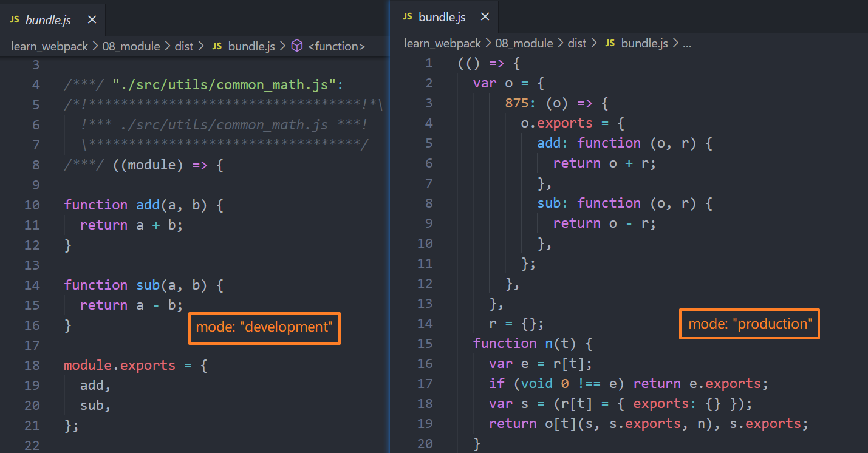The width and height of the screenshot is (868, 453).
Task: Click "return a - b;" in left editor
Action: 131,305
